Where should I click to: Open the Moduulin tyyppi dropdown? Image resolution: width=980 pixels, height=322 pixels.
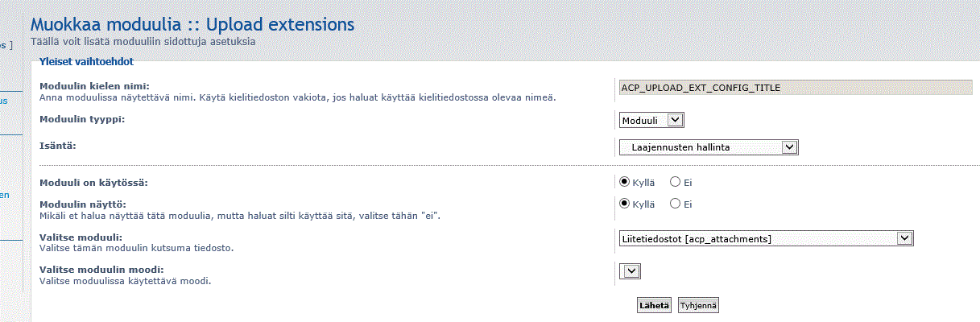651,120
